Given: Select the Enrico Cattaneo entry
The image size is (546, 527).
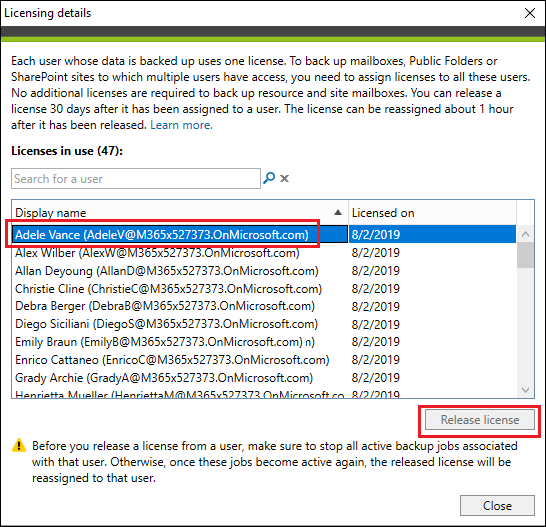Looking at the screenshot, I should pyautogui.click(x=264, y=359).
